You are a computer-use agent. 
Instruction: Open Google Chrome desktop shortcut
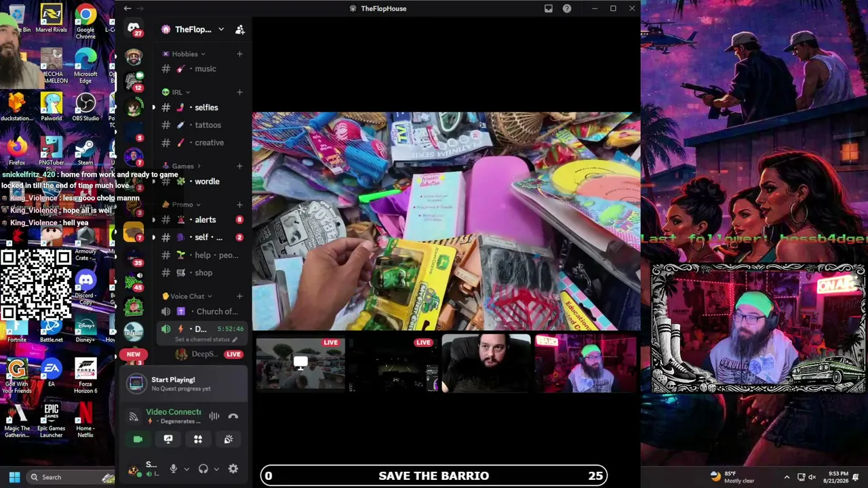pyautogui.click(x=85, y=21)
